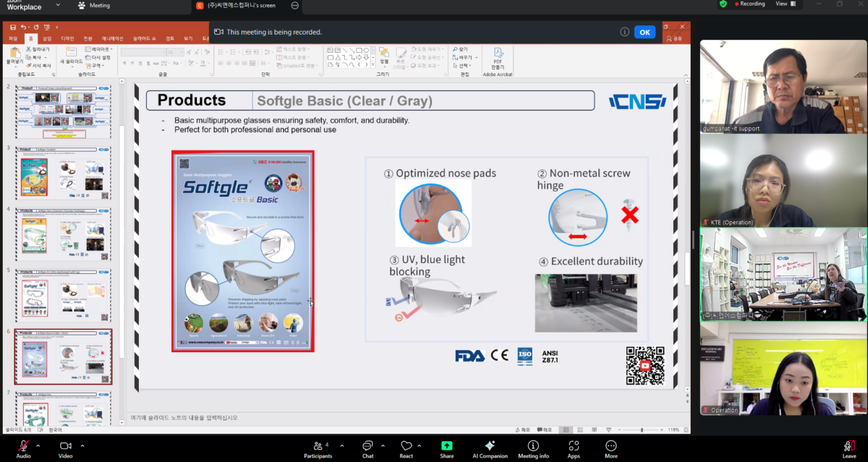Image resolution: width=868 pixels, height=462 pixels.
Task: Open the View layout menu
Action: coord(785,4)
